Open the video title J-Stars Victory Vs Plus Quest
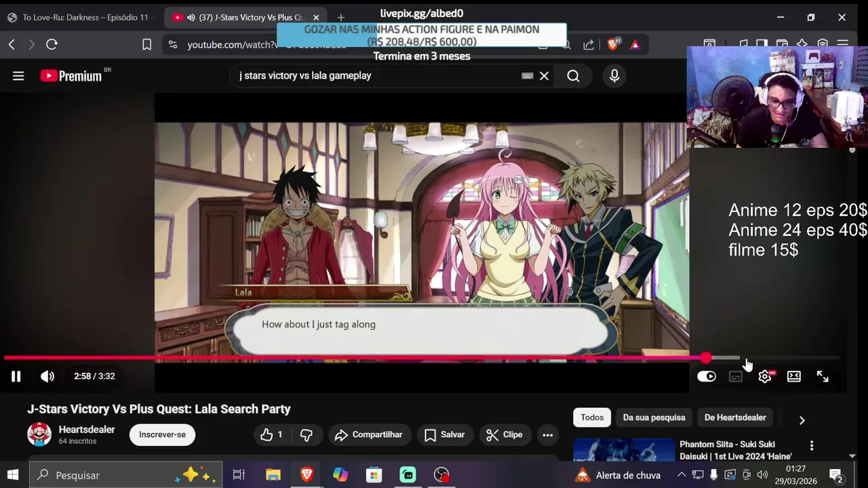The image size is (868, 488). coord(159,409)
